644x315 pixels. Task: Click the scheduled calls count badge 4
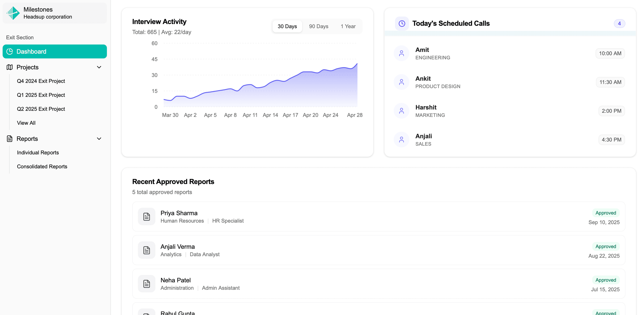pyautogui.click(x=619, y=23)
